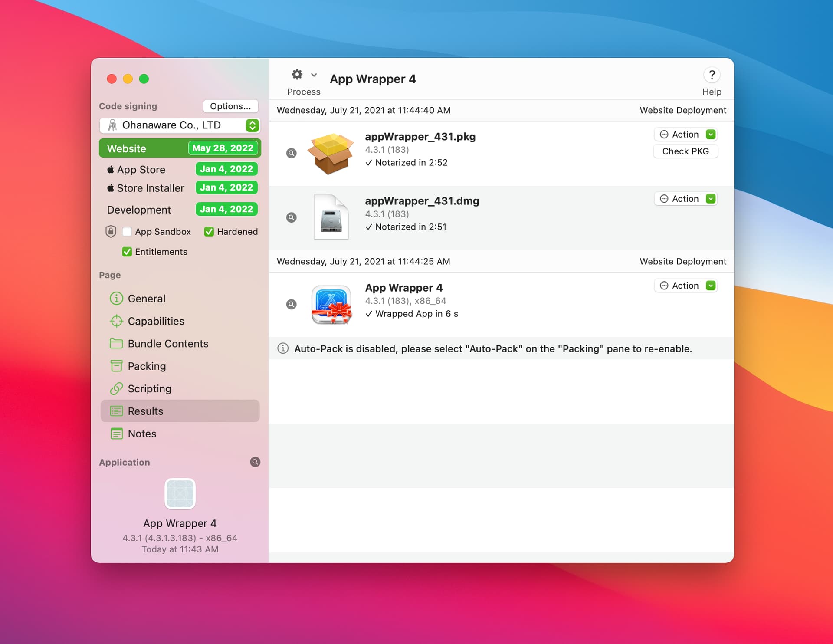Click the 'Today at 11:43 AM' timestamp
Screen dimensions: 833x644
pos(180,549)
